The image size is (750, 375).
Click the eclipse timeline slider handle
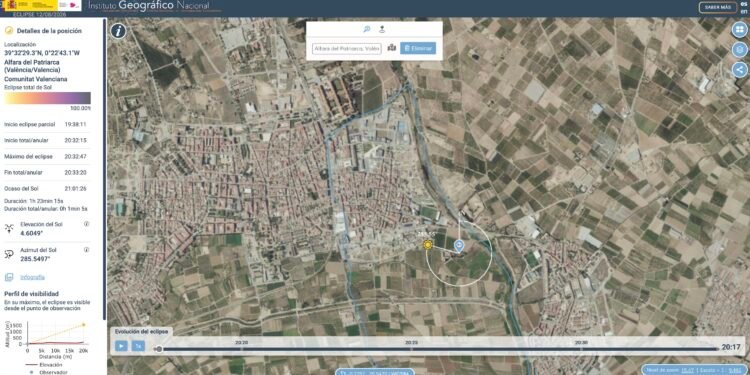coord(158,349)
